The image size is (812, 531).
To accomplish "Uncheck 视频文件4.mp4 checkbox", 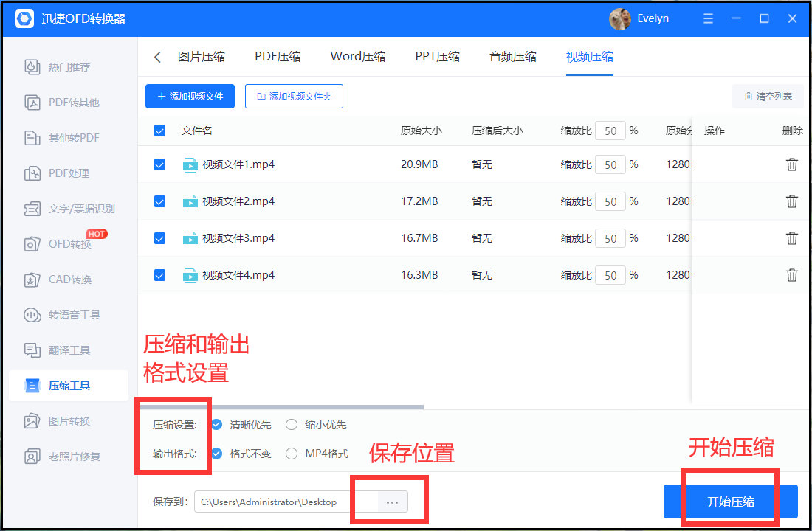I will (x=160, y=275).
